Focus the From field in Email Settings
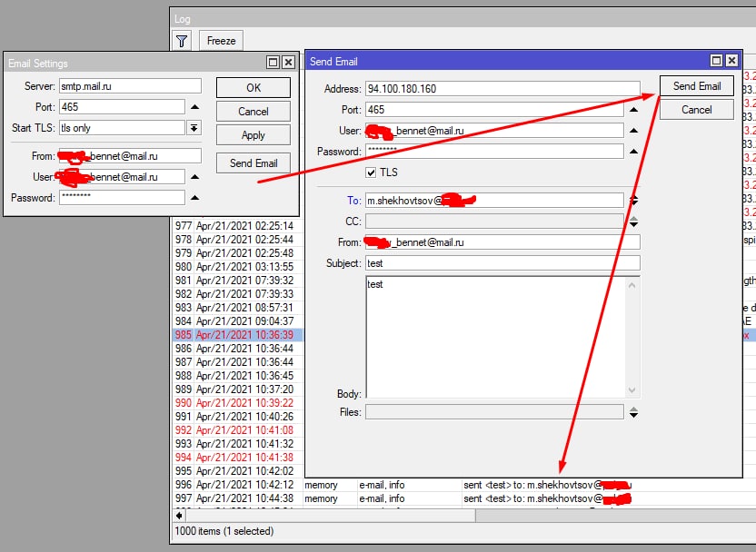Screen dimensions: 756x552 coord(130,156)
